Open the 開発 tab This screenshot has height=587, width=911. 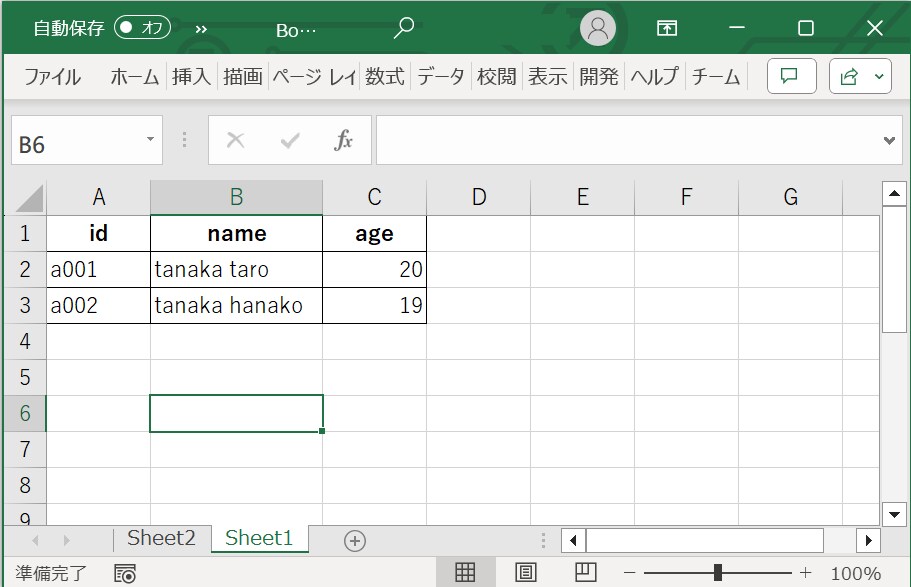599,76
